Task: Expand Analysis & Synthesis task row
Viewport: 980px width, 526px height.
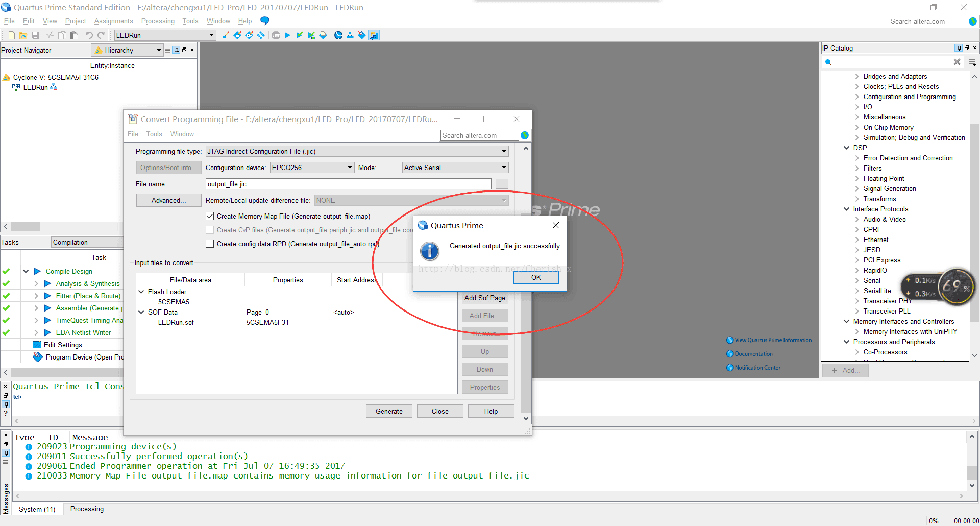Action: (36, 283)
